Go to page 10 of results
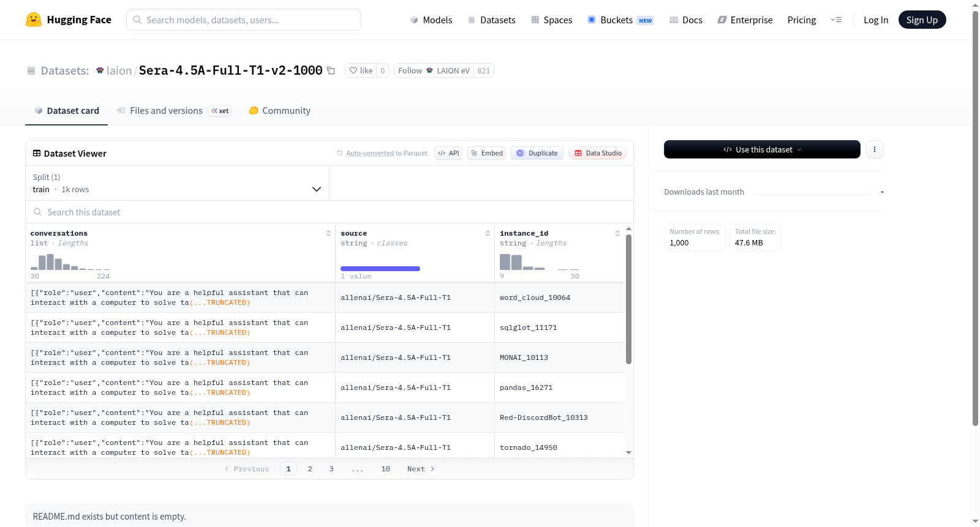Image resolution: width=980 pixels, height=527 pixels. pyautogui.click(x=386, y=469)
